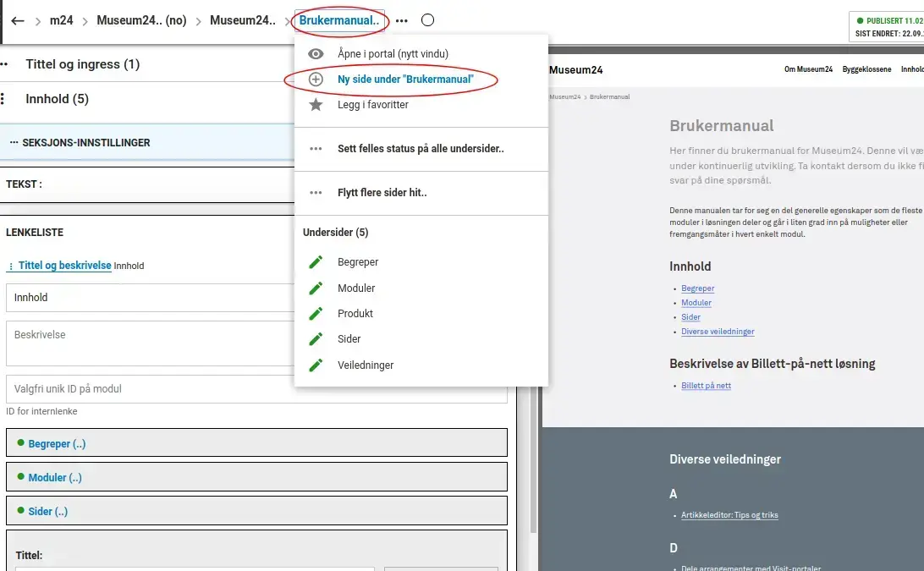The width and height of the screenshot is (924, 571).
Task: Click Museum24 in the preview breadcrumb
Action: tap(564, 96)
